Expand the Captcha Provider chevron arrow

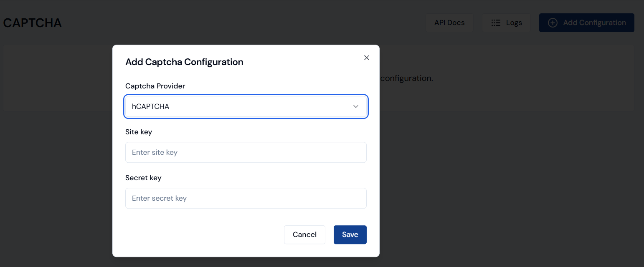(x=356, y=106)
